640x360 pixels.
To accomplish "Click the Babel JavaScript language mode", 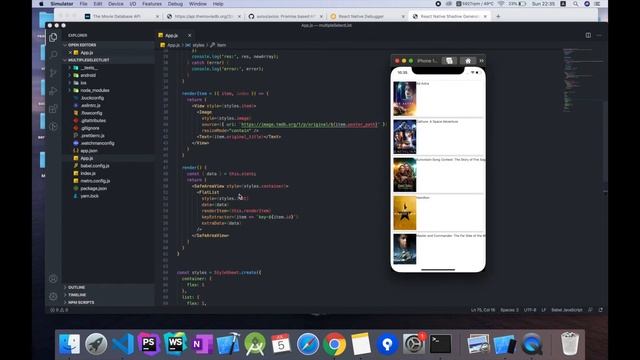I will pyautogui.click(x=567, y=310).
